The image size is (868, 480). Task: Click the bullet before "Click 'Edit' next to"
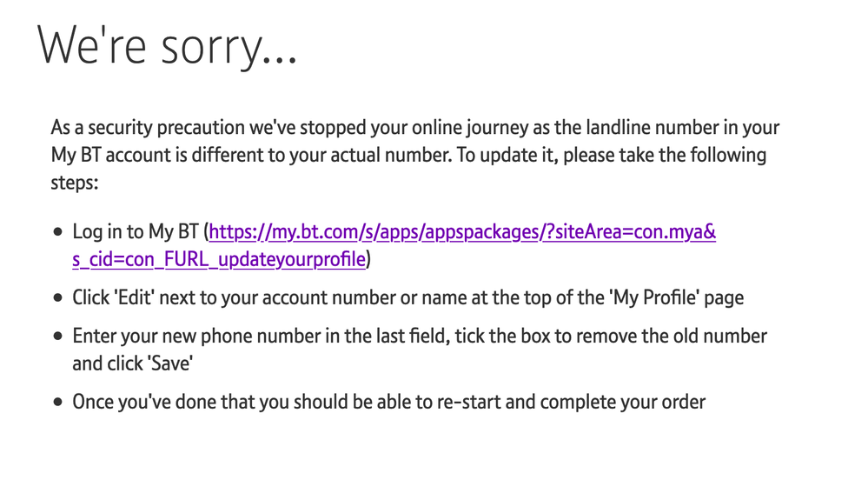pyautogui.click(x=58, y=297)
